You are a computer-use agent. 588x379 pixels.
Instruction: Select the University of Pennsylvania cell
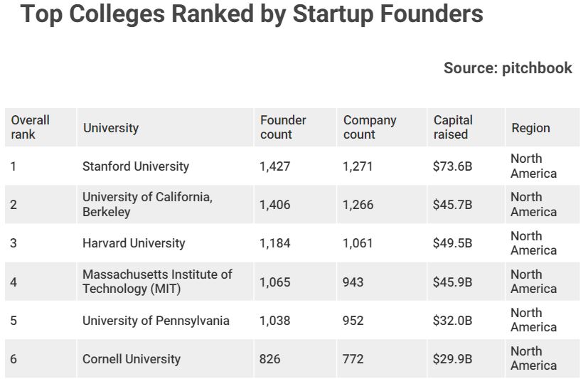(156, 321)
